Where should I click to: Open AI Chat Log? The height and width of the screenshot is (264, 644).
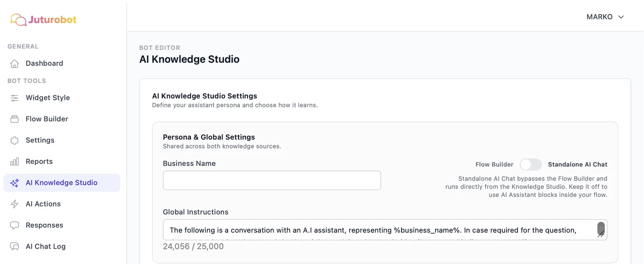pyautogui.click(x=62, y=247)
